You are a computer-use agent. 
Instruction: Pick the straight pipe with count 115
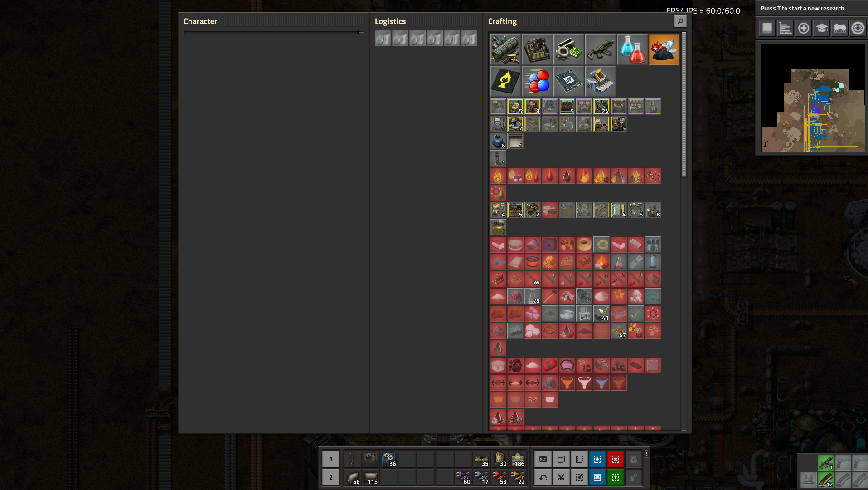click(370, 477)
